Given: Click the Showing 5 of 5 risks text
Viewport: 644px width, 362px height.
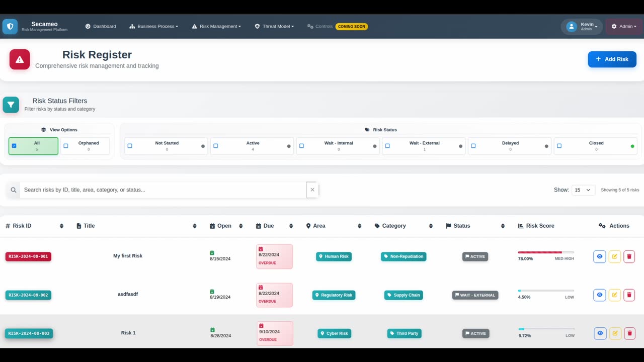Looking at the screenshot, I should [x=620, y=190].
